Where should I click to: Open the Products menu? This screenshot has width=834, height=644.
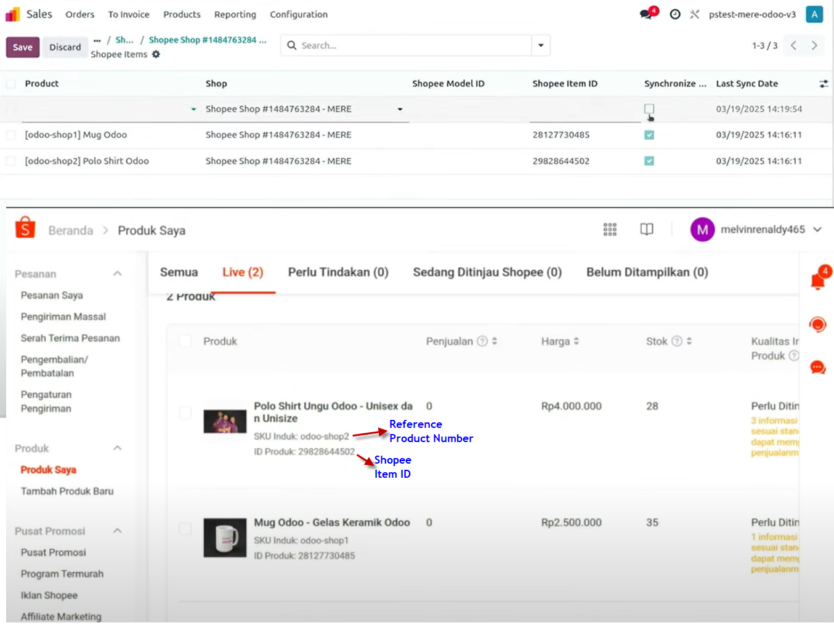point(182,14)
